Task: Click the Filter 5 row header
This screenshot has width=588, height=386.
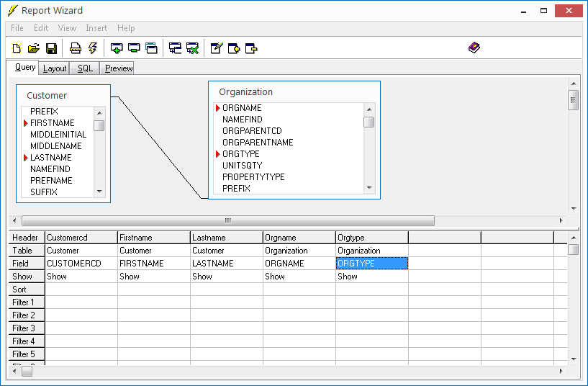Action: pos(26,354)
